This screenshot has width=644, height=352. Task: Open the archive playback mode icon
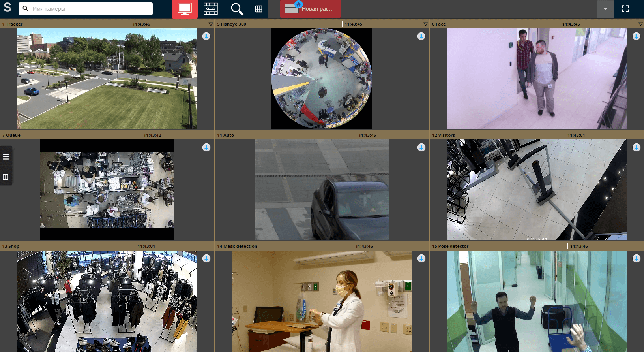[210, 9]
